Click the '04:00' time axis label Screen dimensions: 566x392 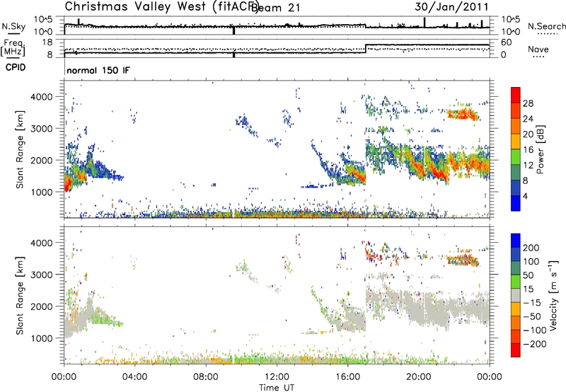(x=135, y=376)
